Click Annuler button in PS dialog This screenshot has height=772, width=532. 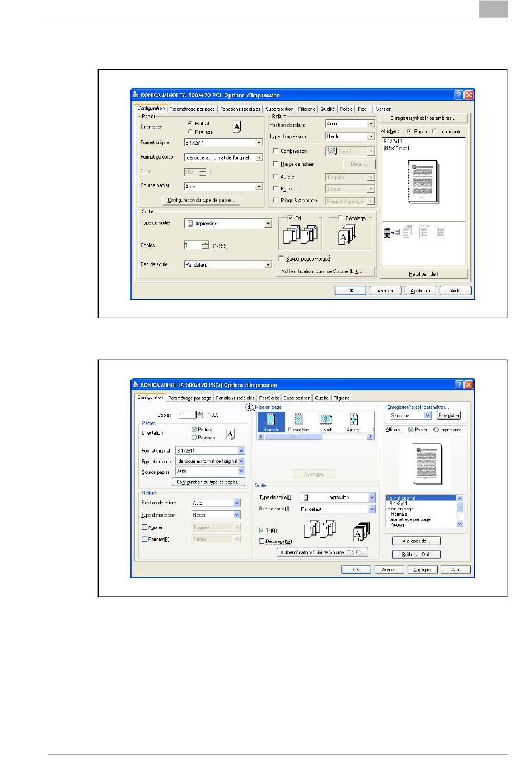[389, 569]
